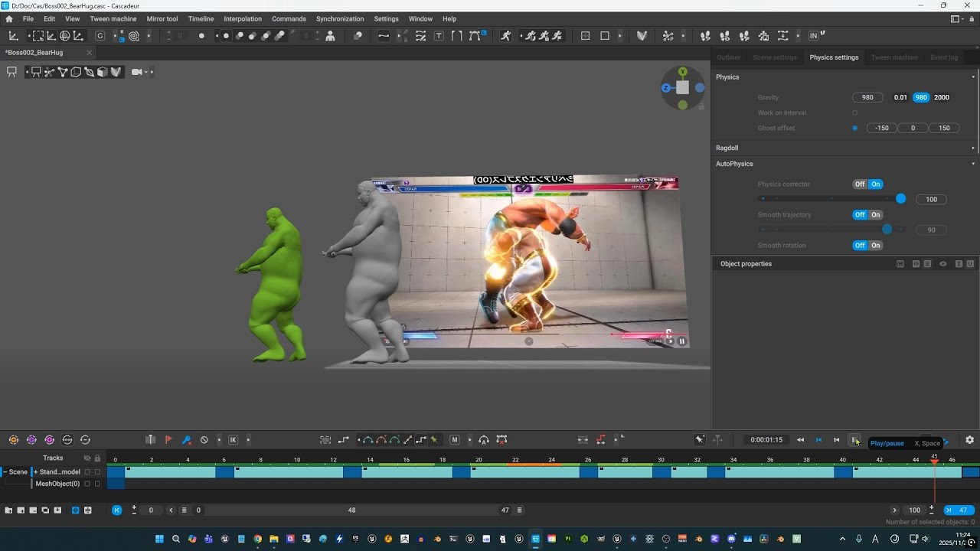
Task: Set gravity preset to 0.01
Action: [x=900, y=98]
